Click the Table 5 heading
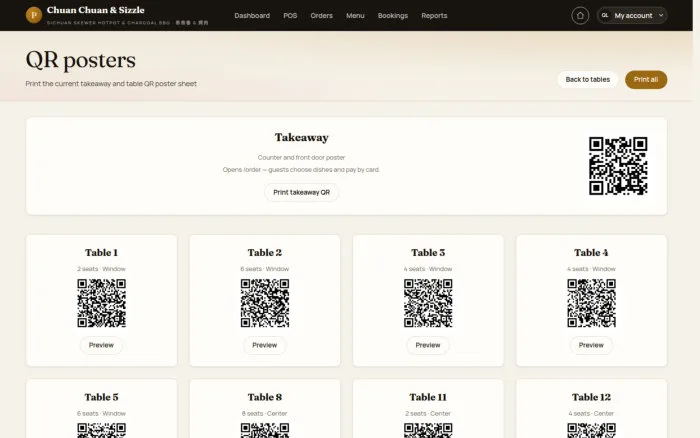This screenshot has width=700, height=438. pos(101,397)
